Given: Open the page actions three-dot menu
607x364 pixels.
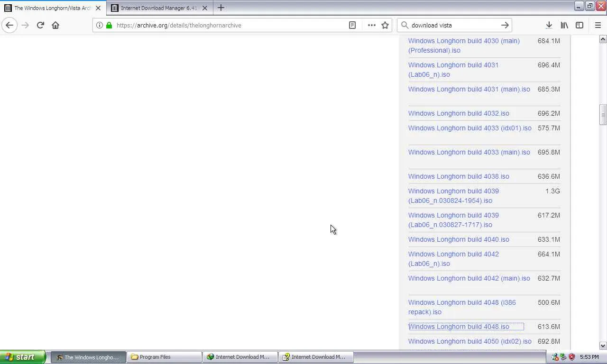Looking at the screenshot, I should (x=371, y=25).
